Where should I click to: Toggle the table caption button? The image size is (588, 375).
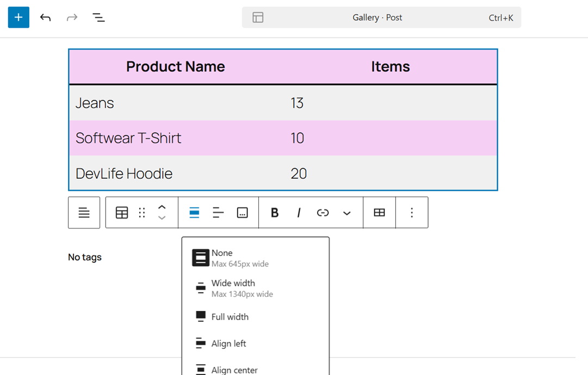(x=243, y=212)
